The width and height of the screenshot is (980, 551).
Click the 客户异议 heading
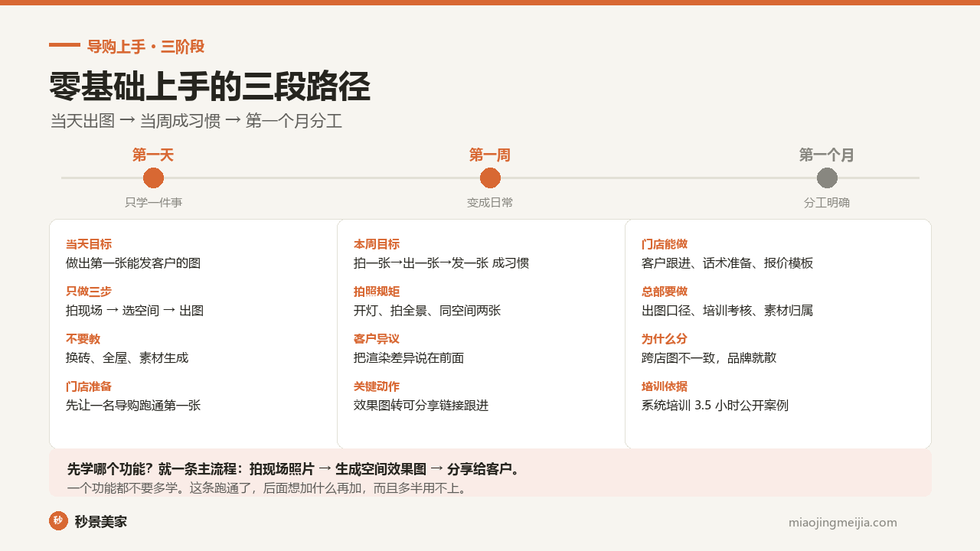pyautogui.click(x=377, y=339)
